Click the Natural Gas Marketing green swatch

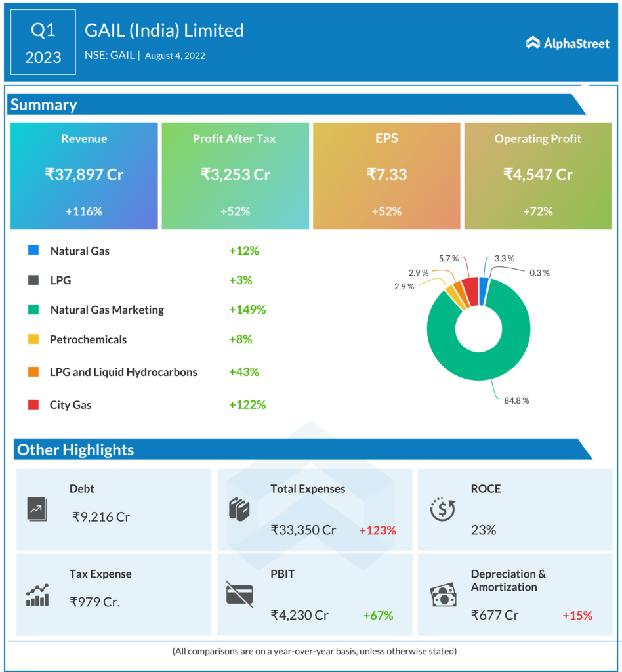tap(33, 310)
